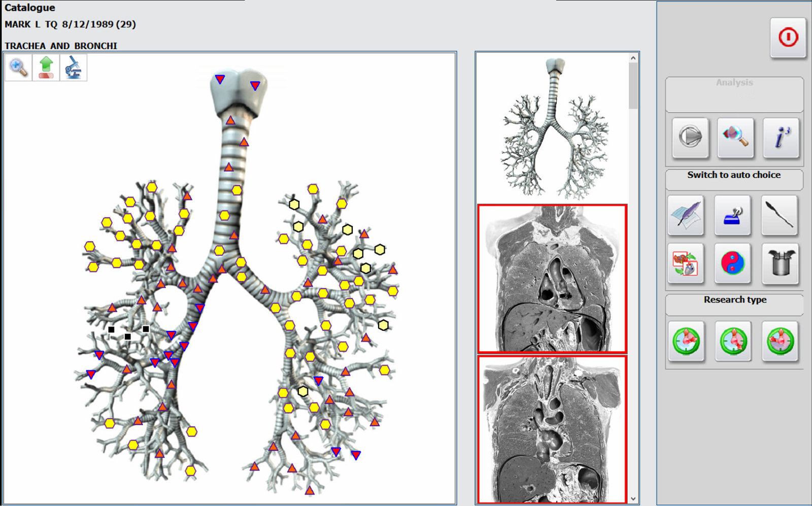This screenshot has height=506, width=812.
Task: Click the 'TRACHEA AND BRONCHI' heading
Action: 61,46
